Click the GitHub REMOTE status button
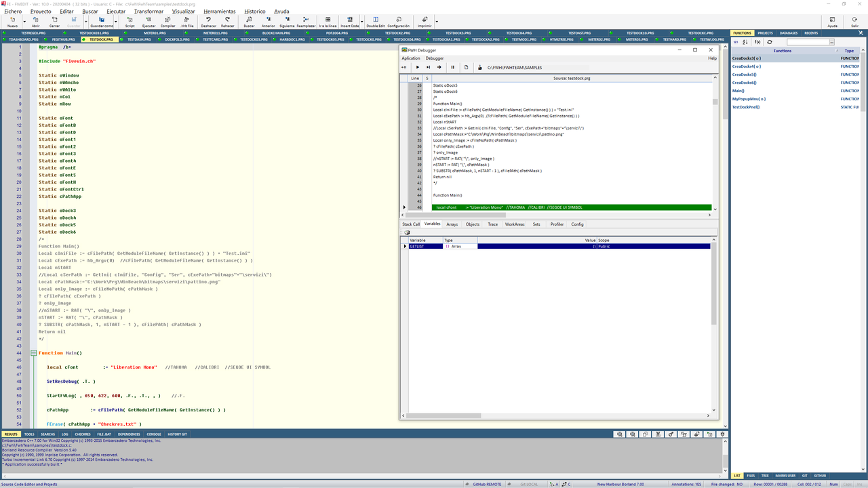 coord(483,484)
